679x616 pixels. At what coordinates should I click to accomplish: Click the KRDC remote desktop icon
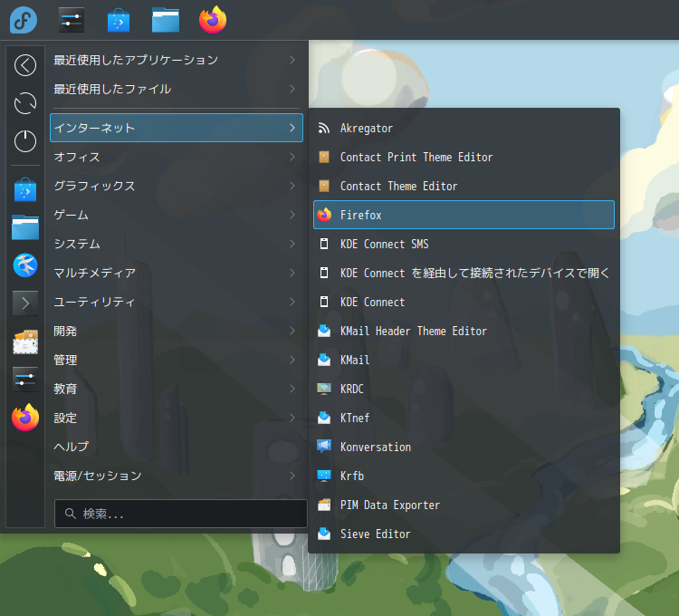tap(324, 389)
